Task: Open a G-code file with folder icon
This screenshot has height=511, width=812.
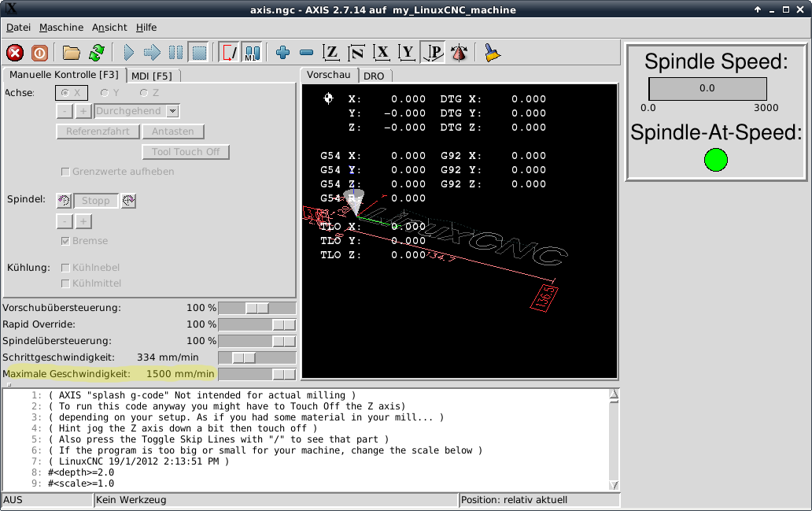Action: [72, 53]
